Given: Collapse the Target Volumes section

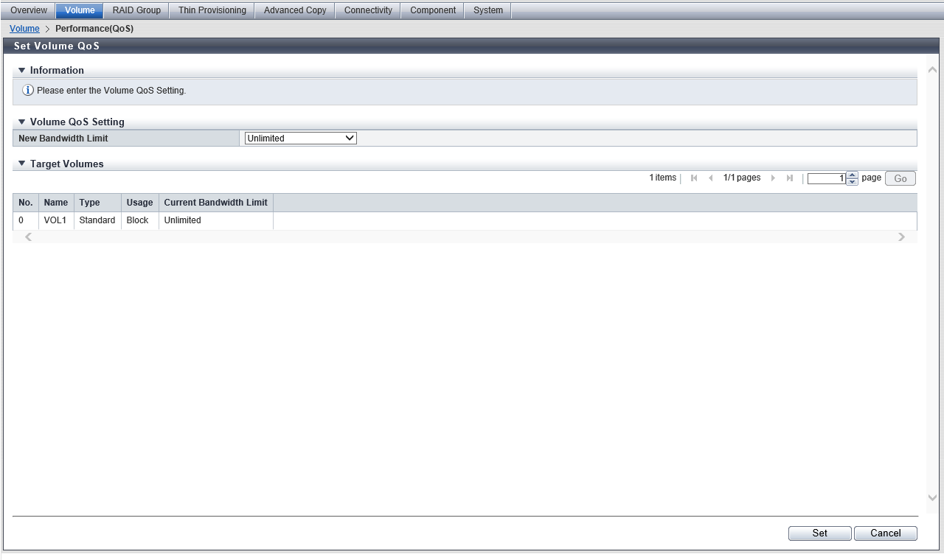Looking at the screenshot, I should pos(22,164).
